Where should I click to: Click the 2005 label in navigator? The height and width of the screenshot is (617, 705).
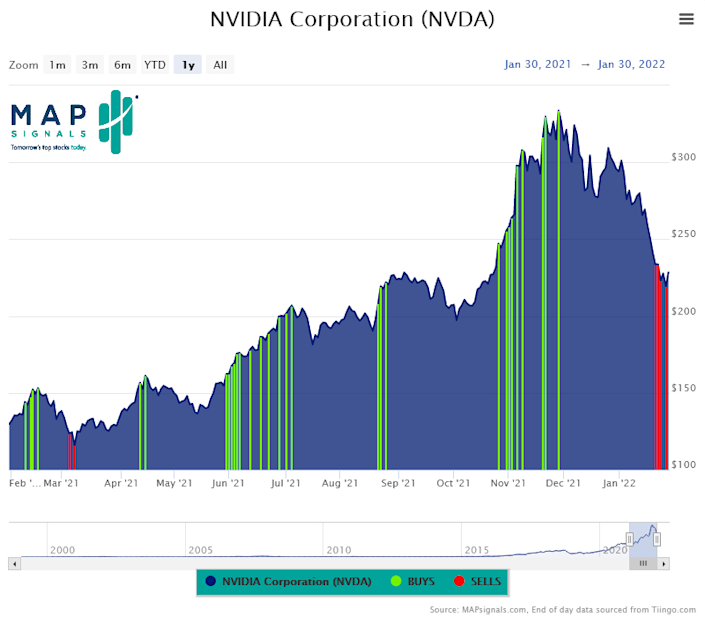(x=200, y=550)
